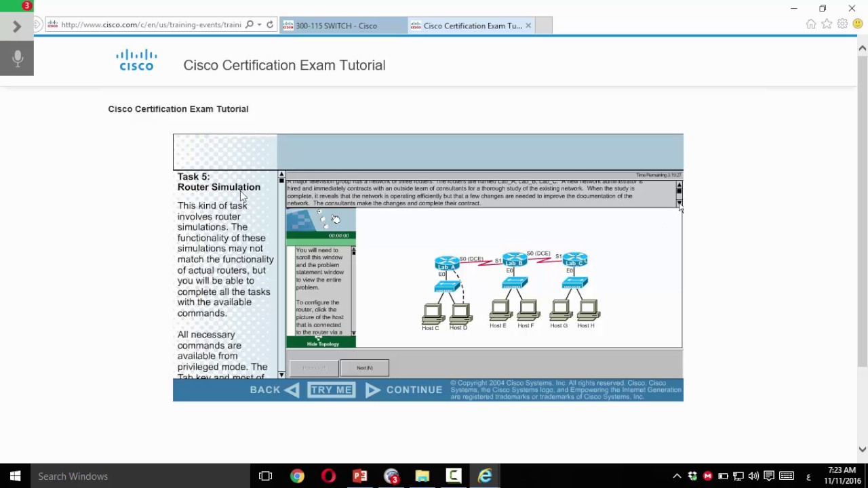Open Google Chrome from taskbar
This screenshot has height=488, width=868.
pyautogui.click(x=297, y=476)
